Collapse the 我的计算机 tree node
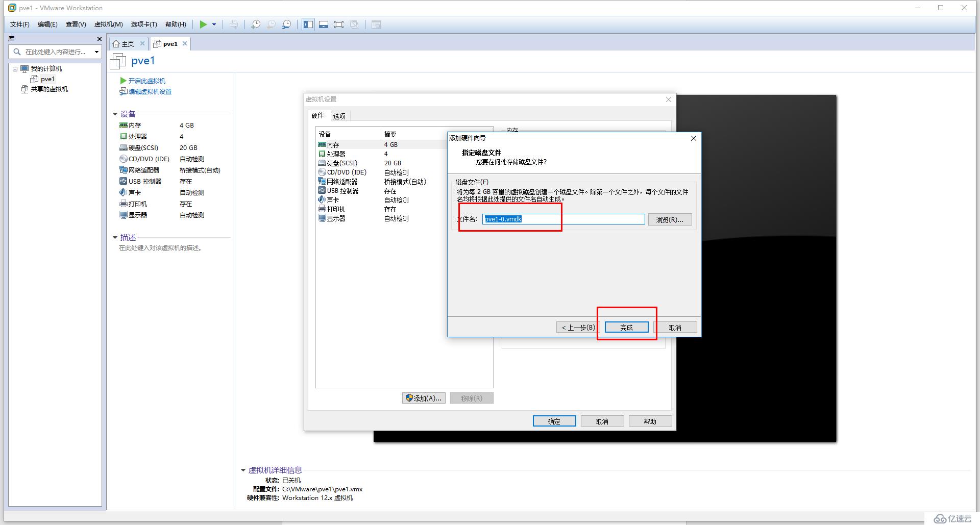This screenshot has height=525, width=980. pos(15,69)
